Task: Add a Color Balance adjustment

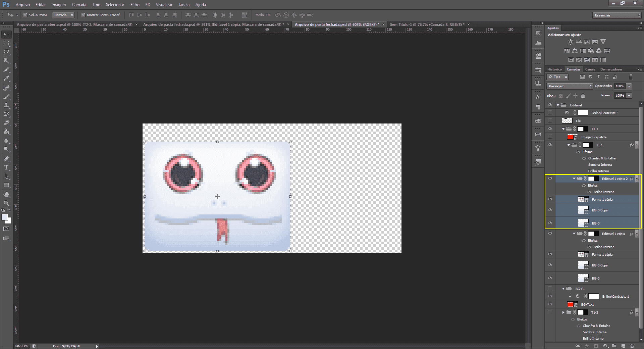Action: (575, 51)
